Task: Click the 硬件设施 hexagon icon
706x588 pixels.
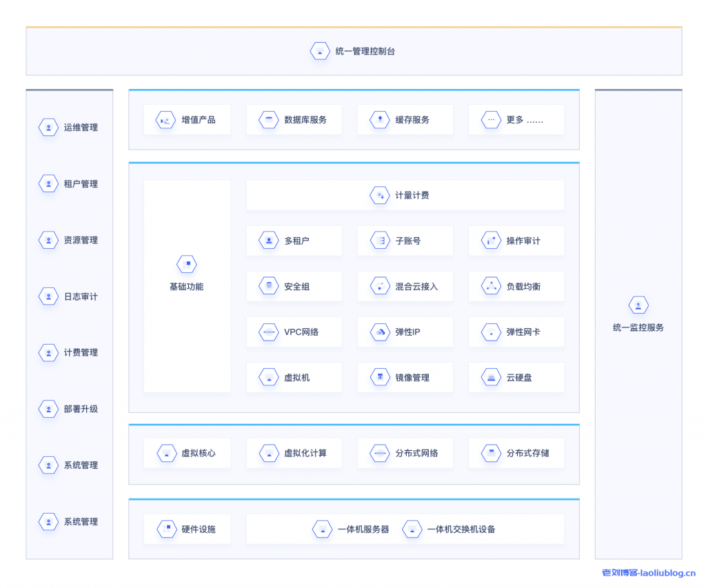Action: tap(166, 529)
